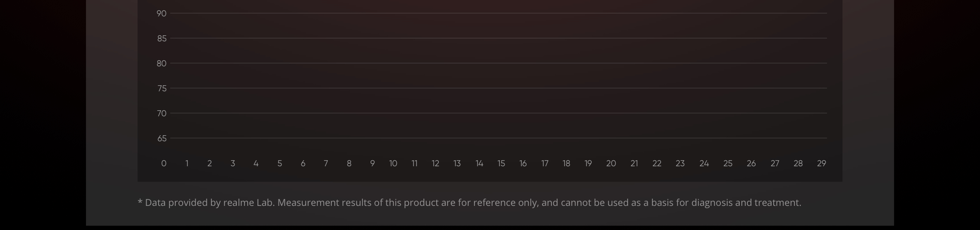Screen dimensions: 980x230
Task: Select x-axis tick 27
Action: [775, 164]
